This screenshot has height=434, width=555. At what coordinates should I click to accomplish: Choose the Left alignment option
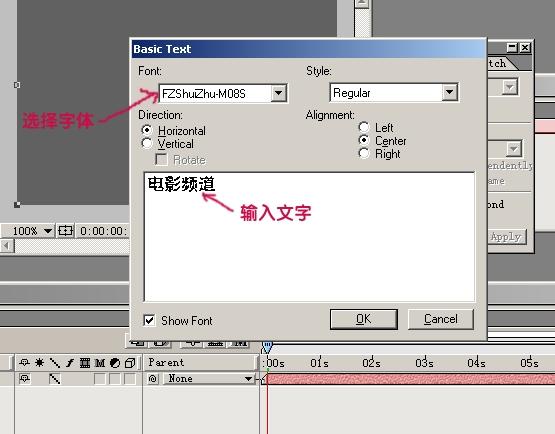point(364,127)
